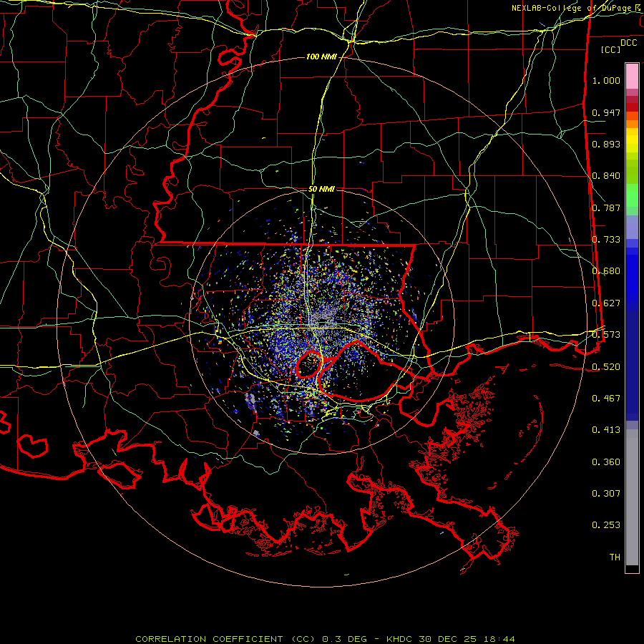Click the KHDC station identifier in caption

pyautogui.click(x=400, y=639)
